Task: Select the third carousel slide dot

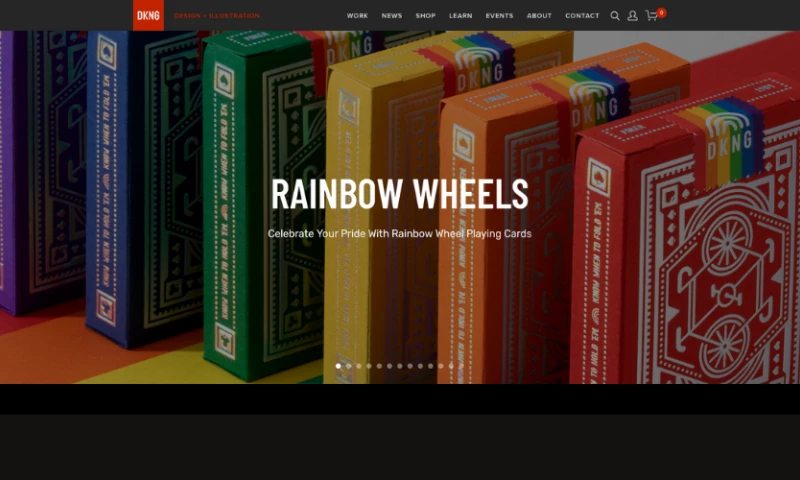Action: pyautogui.click(x=359, y=366)
